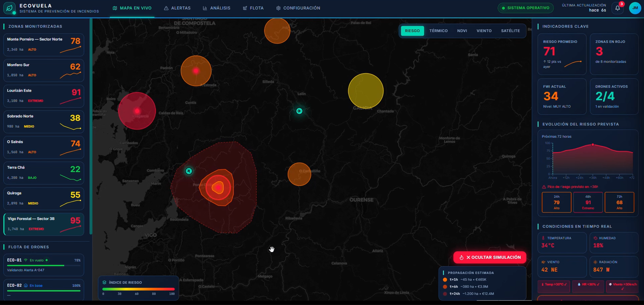Click the fire ignition core near Ponte Caldelas
The height and width of the screenshot is (305, 644).
click(x=218, y=187)
